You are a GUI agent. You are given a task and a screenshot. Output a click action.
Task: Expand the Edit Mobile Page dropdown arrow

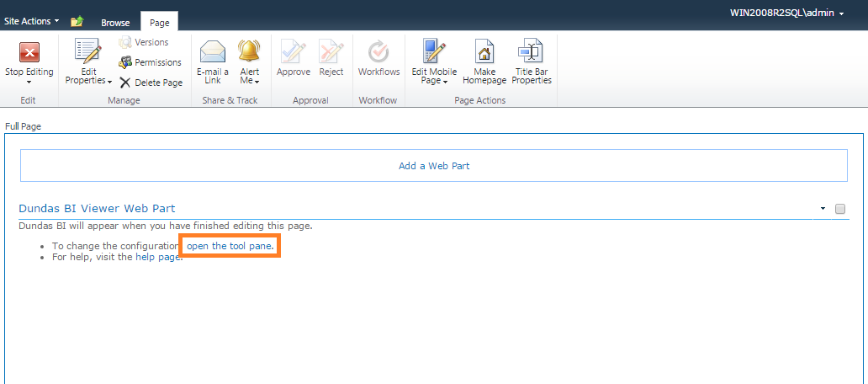click(446, 82)
